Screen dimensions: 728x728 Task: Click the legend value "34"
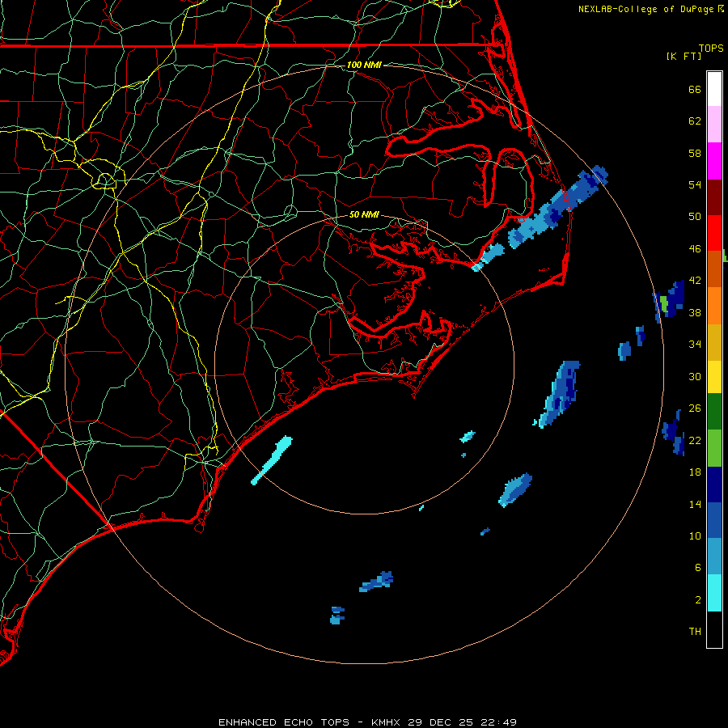[695, 345]
